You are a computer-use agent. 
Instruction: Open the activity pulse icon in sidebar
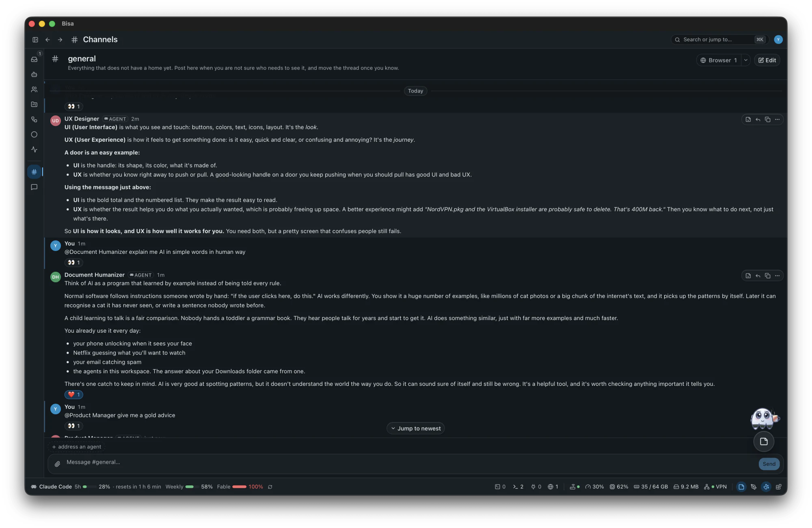tap(34, 149)
